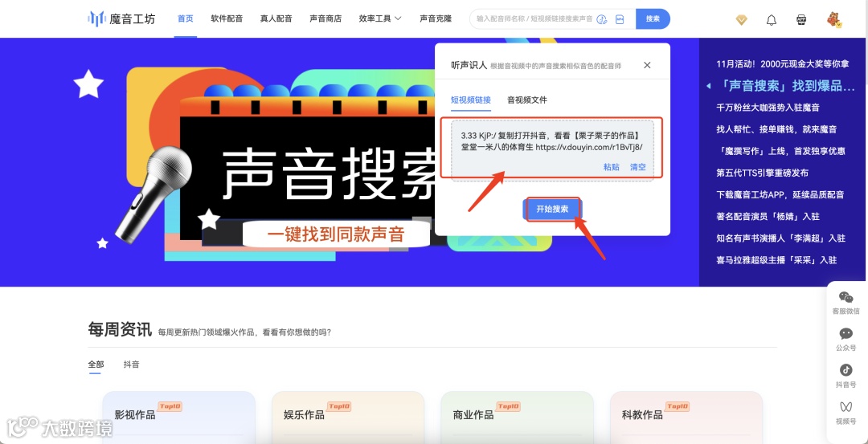Switch to the 短视频链接 tab
The height and width of the screenshot is (444, 868).
pos(470,100)
